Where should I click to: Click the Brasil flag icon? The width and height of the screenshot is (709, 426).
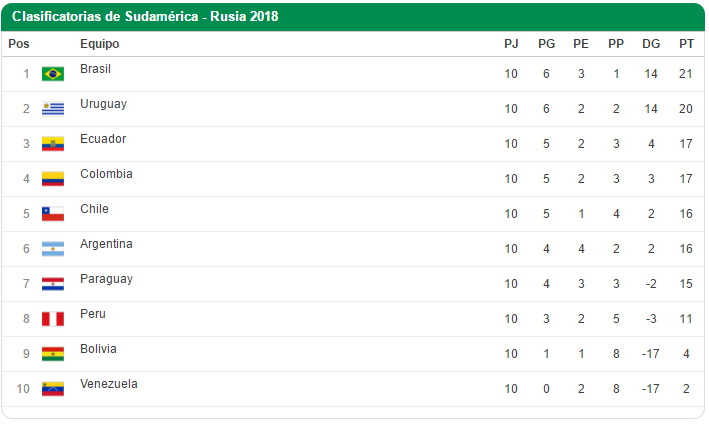pos(53,74)
